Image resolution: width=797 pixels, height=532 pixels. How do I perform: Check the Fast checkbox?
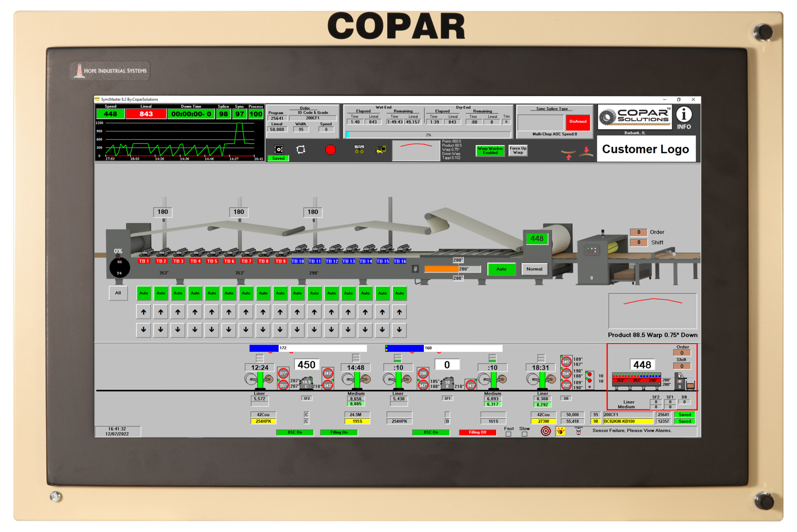tap(509, 433)
